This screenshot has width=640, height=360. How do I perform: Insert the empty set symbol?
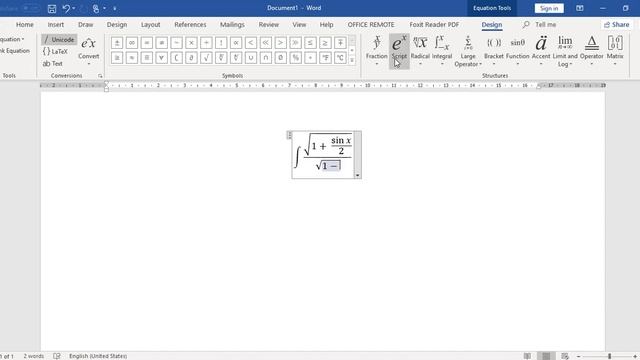pyautogui.click(x=281, y=58)
